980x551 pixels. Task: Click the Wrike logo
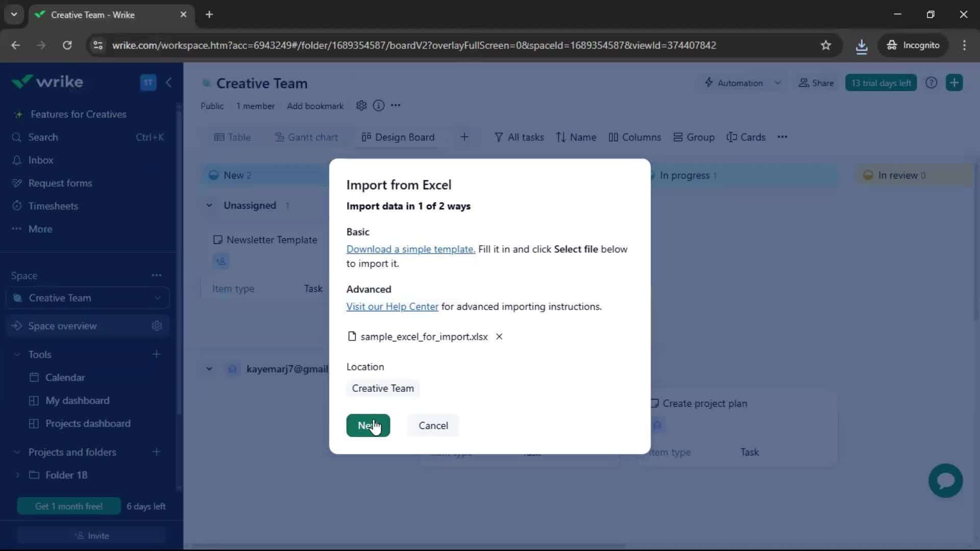[x=47, y=82]
